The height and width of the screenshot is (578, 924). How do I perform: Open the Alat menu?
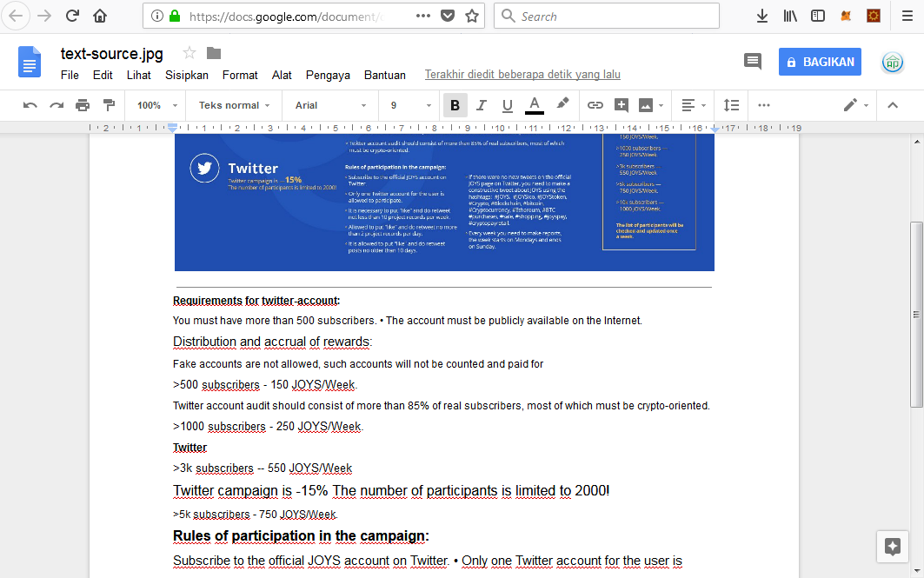click(282, 75)
